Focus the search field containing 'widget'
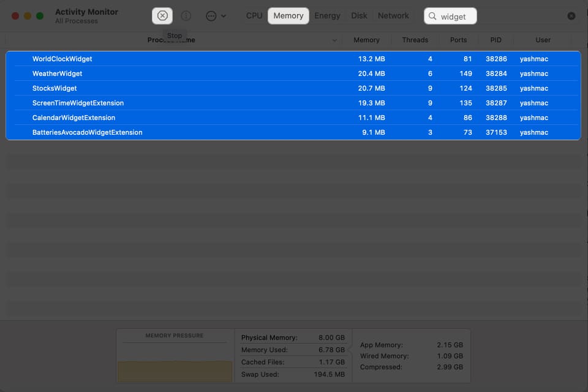588x392 pixels. [x=450, y=16]
